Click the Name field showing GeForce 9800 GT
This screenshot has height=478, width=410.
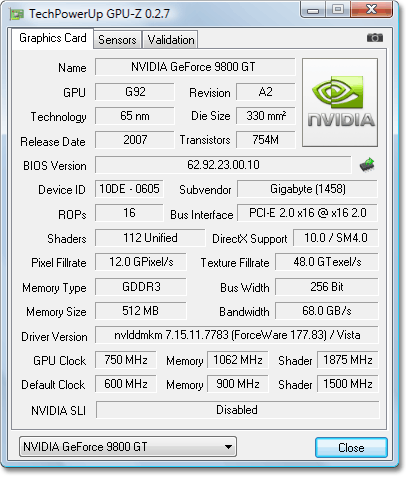pyautogui.click(x=195, y=67)
